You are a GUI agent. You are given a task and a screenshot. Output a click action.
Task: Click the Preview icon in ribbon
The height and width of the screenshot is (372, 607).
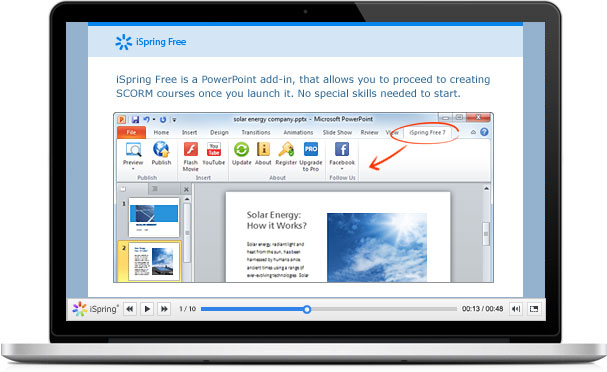pos(133,150)
